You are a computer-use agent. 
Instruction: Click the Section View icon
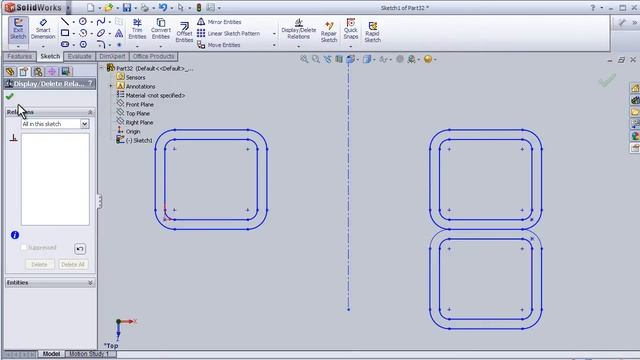pyautogui.click(x=339, y=60)
